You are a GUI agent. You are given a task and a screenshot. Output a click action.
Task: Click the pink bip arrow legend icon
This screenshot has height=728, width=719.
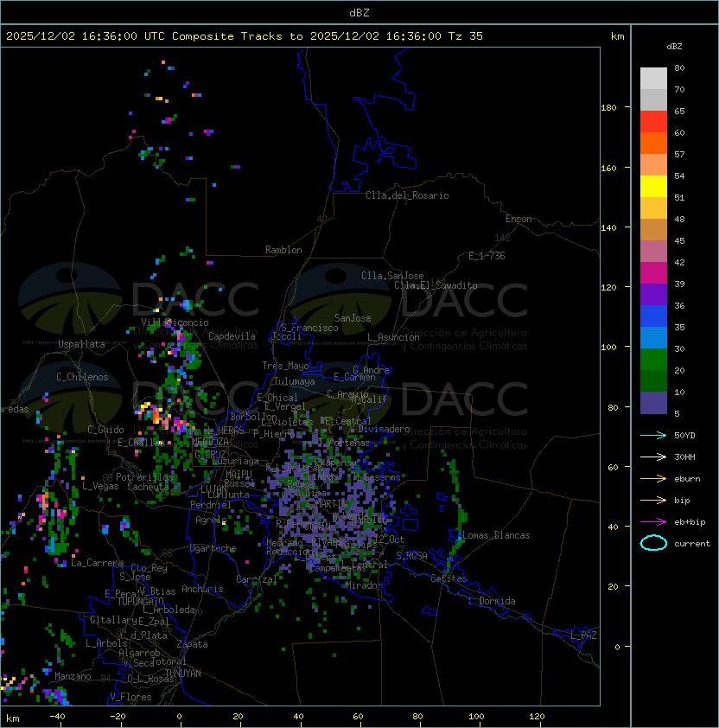coord(653,501)
